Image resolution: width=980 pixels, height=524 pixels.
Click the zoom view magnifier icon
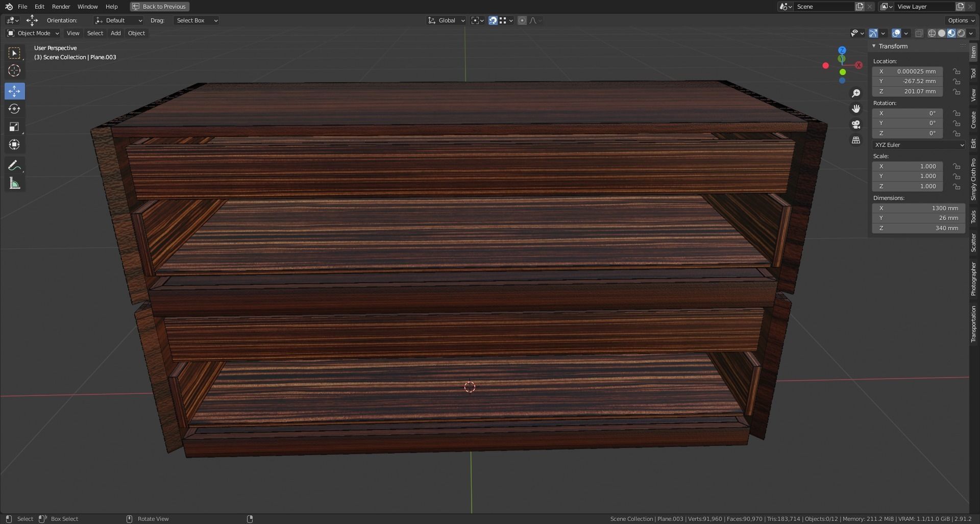pyautogui.click(x=856, y=93)
